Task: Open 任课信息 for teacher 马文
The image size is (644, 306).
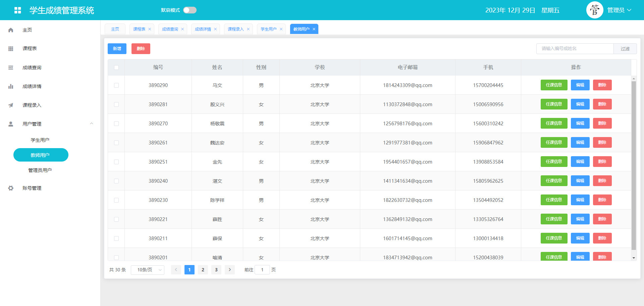Action: (x=554, y=85)
